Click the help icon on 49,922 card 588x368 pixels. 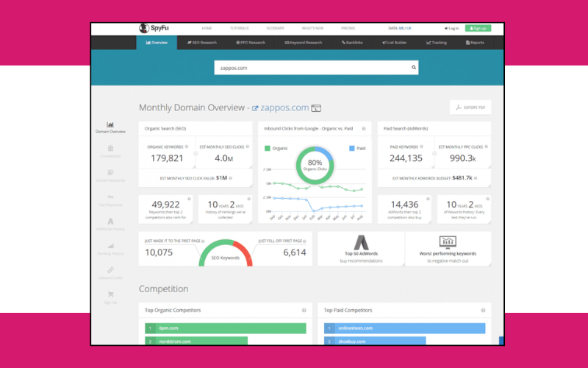tap(190, 199)
